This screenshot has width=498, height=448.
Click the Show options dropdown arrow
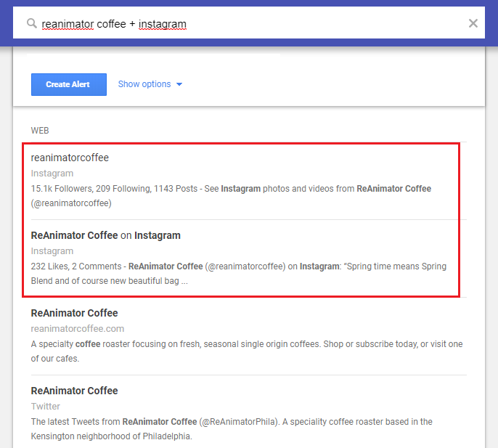(179, 84)
